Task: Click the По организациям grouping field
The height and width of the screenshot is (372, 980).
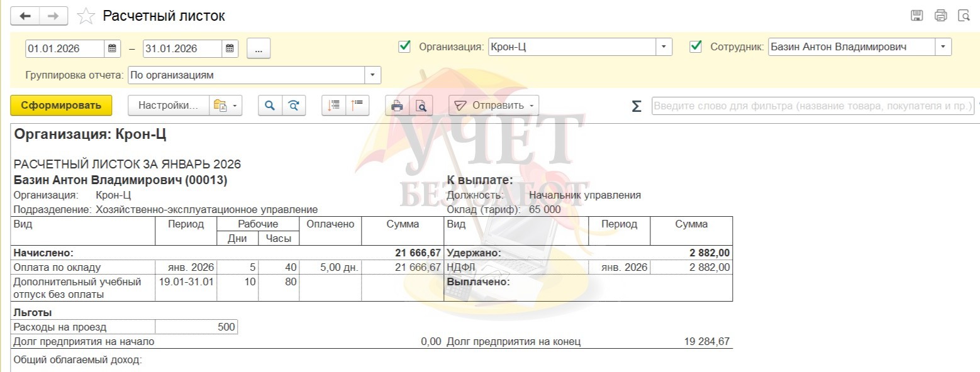Action: point(247,75)
